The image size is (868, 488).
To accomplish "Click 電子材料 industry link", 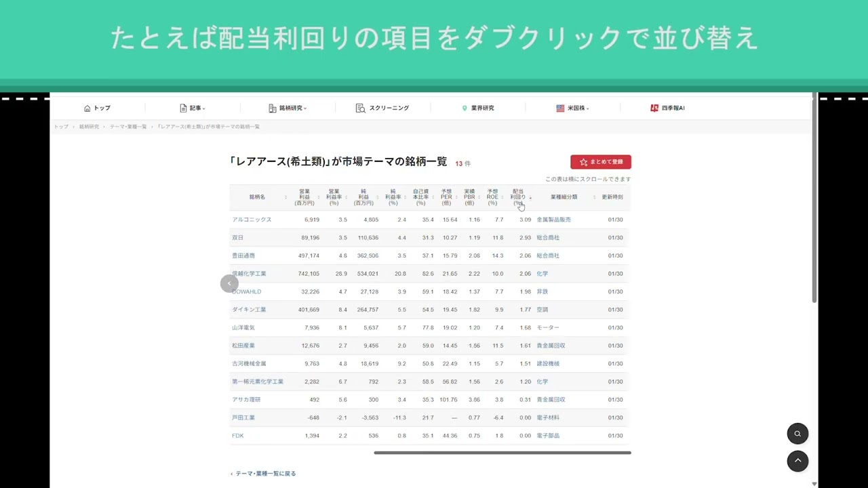I will pyautogui.click(x=548, y=418).
